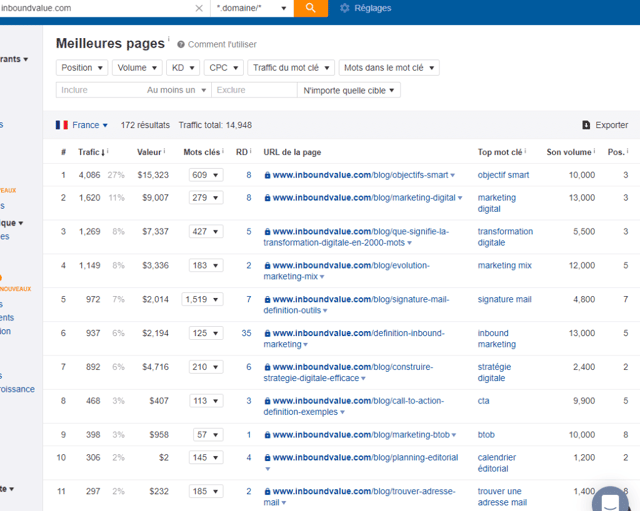The width and height of the screenshot is (640, 511).
Task: Click the lock icon beside the objectifs-smart URL
Action: pyautogui.click(x=267, y=175)
